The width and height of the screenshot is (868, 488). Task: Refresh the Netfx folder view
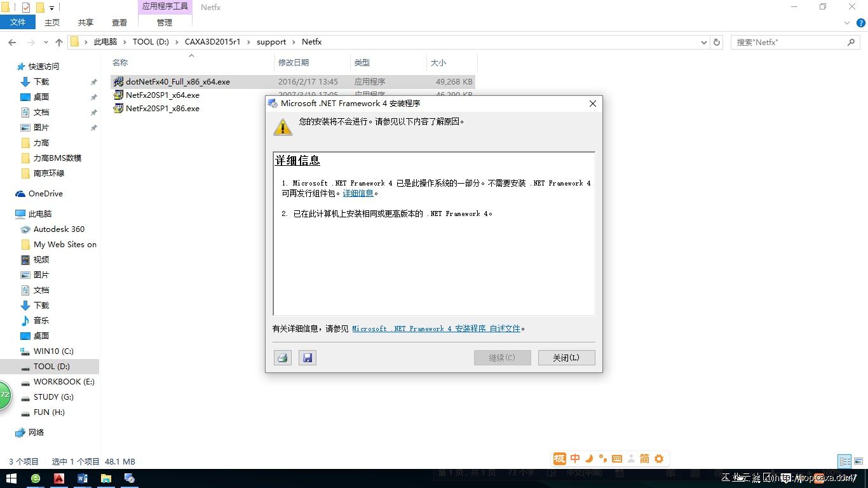pyautogui.click(x=717, y=42)
